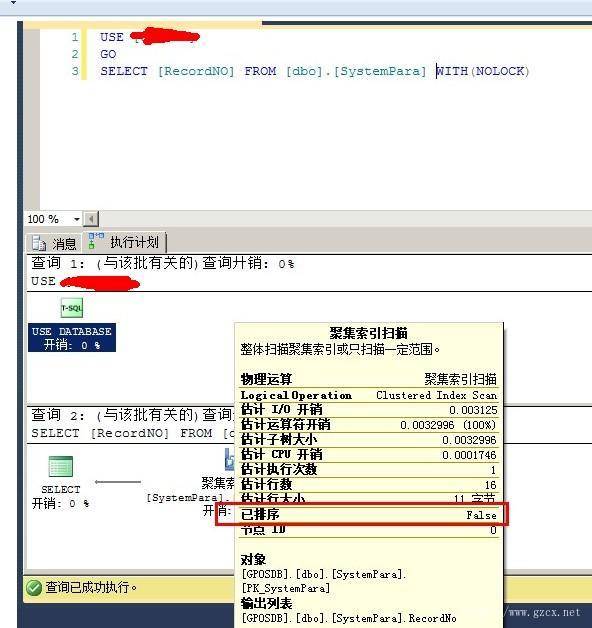The image size is (592, 628).
Task: Click the Query 1 cost header text
Action: pyautogui.click(x=163, y=264)
